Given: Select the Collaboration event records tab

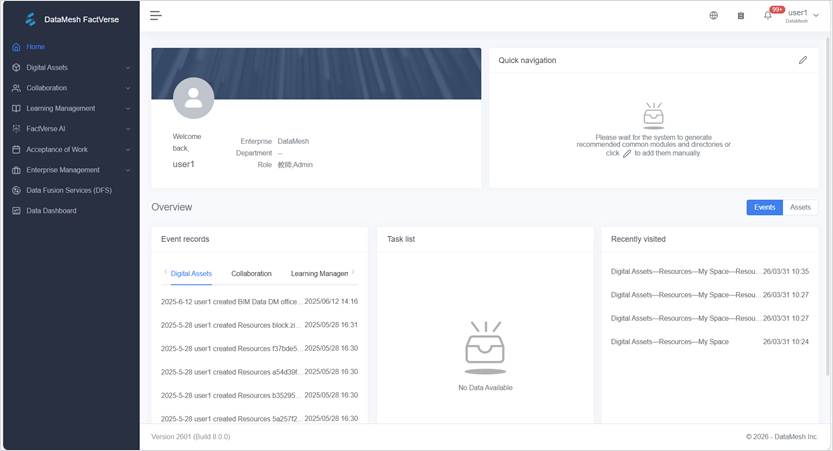Looking at the screenshot, I should coord(251,273).
